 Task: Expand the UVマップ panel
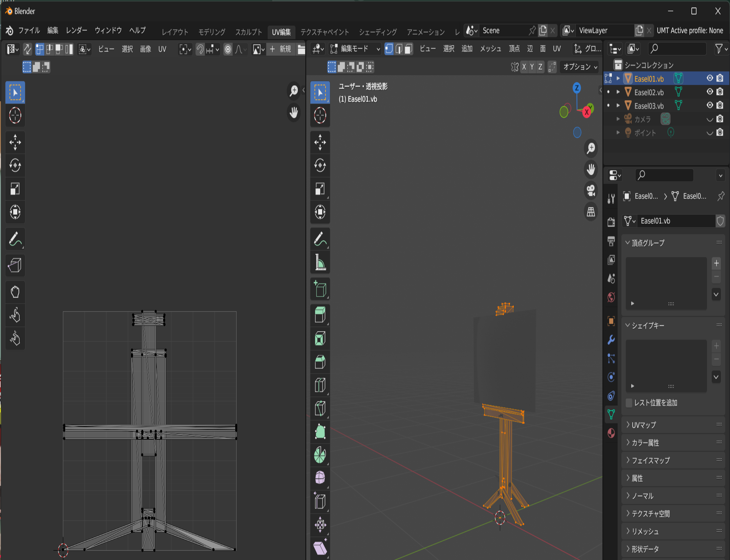(x=673, y=425)
